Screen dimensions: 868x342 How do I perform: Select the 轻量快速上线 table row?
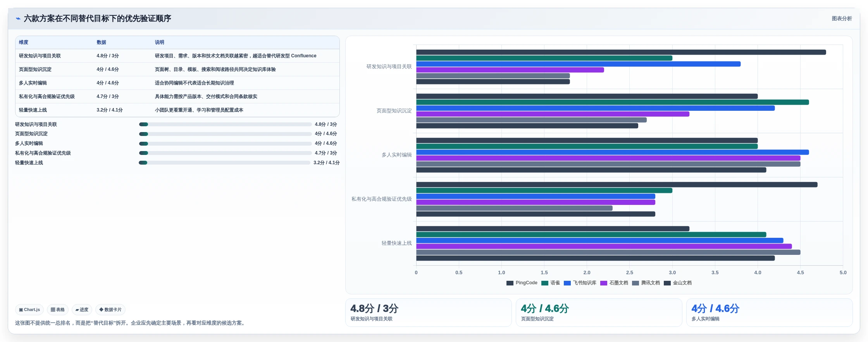point(177,110)
